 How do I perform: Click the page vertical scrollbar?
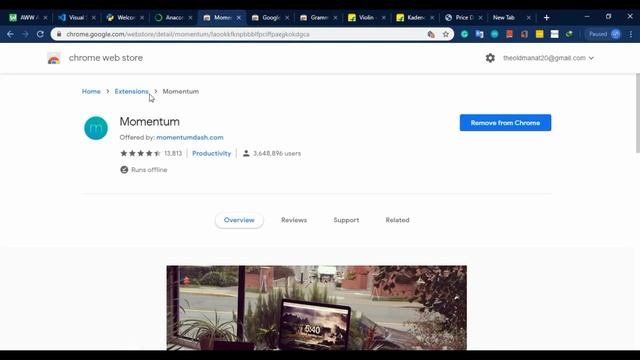point(638,113)
